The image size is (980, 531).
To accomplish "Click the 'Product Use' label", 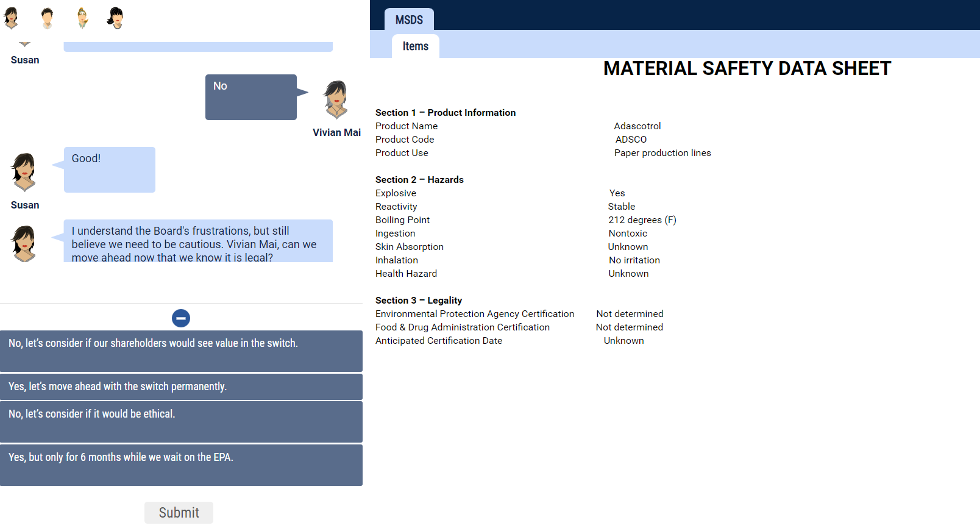I will click(x=402, y=153).
